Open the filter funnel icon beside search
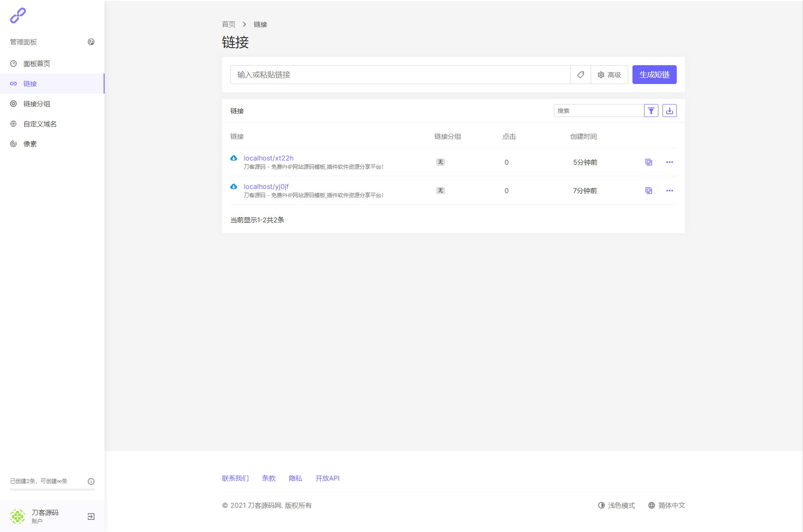 click(651, 111)
